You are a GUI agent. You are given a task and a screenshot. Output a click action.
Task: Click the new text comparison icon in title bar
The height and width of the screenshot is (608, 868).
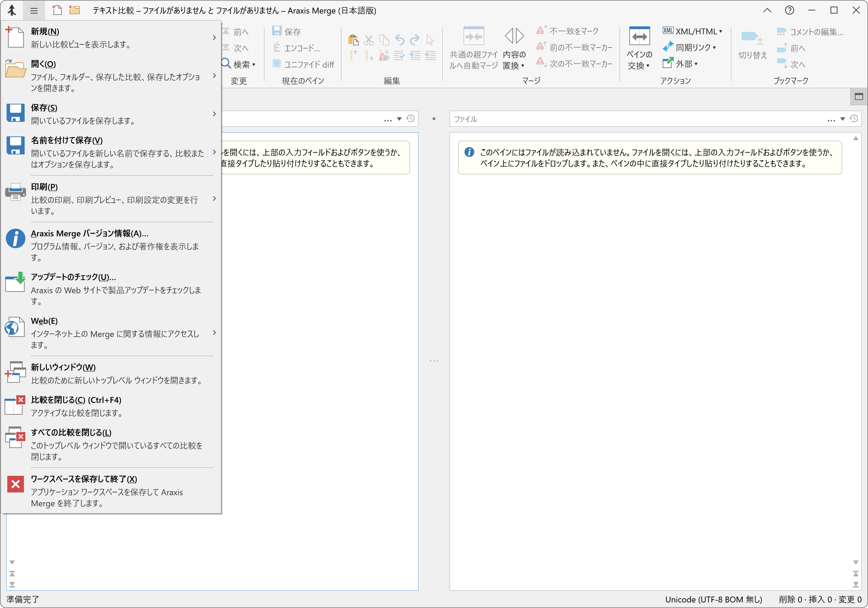pos(57,10)
